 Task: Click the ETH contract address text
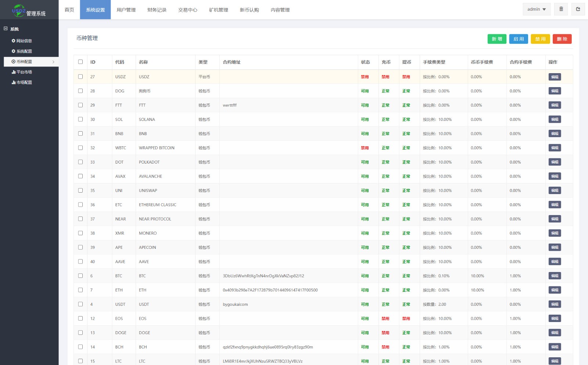pos(270,290)
